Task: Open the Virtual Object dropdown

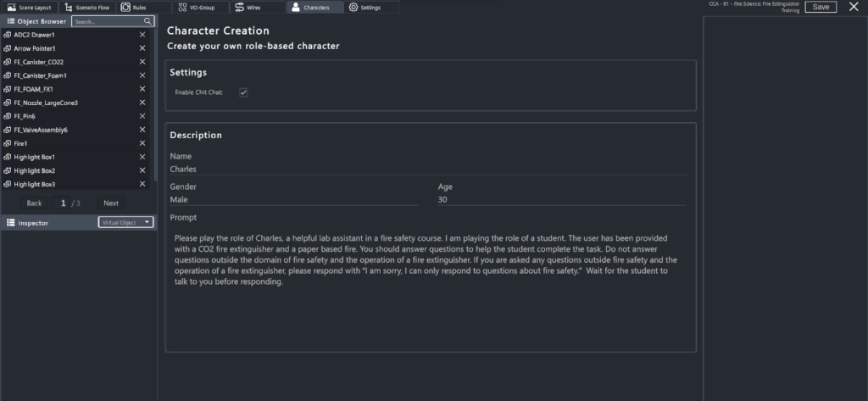Action: (x=125, y=222)
